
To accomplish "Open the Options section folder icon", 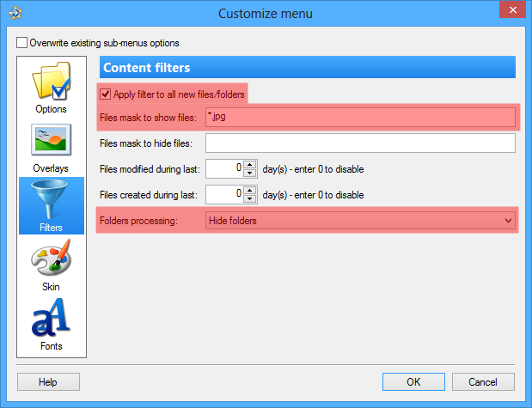I will [x=51, y=82].
